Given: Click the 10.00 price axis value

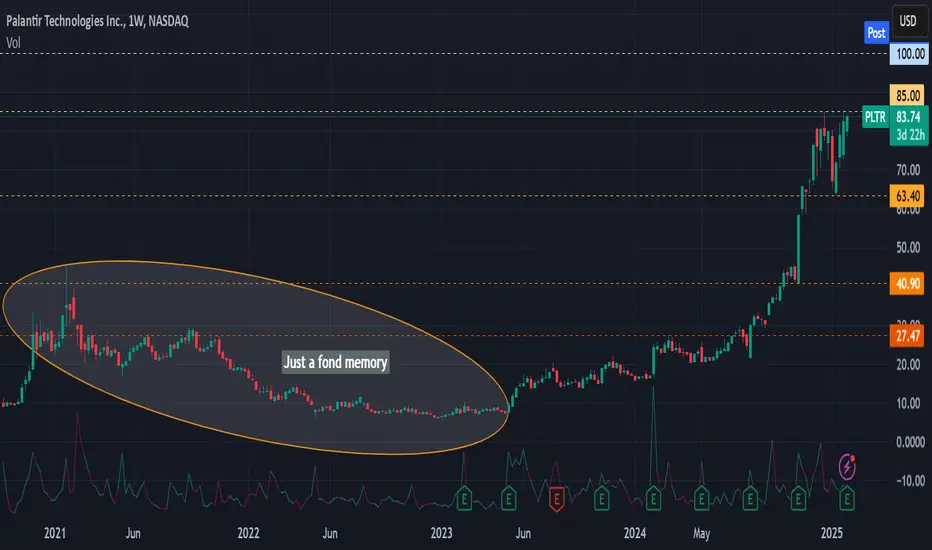Looking at the screenshot, I should 908,403.
